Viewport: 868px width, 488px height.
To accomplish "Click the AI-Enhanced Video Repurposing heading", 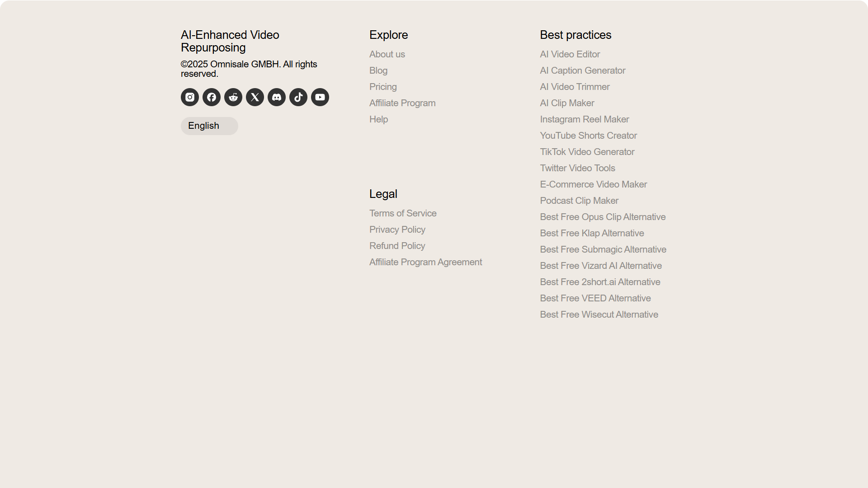I will (x=230, y=41).
